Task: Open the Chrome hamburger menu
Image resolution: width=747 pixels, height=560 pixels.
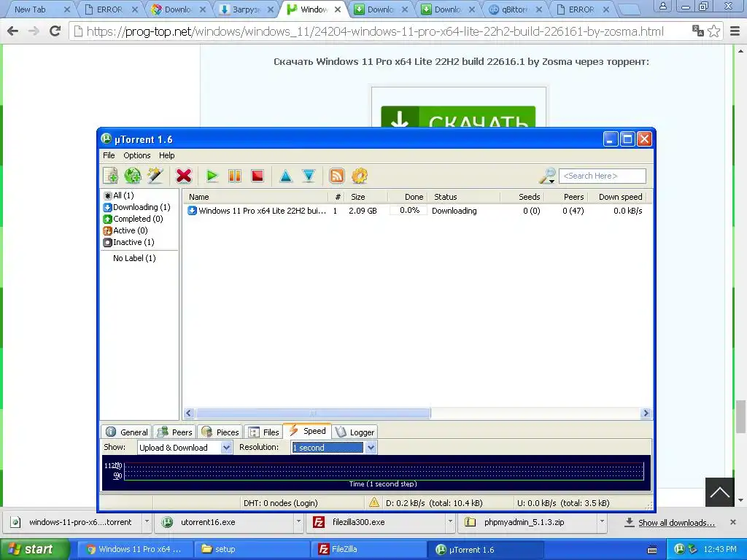Action: click(x=735, y=31)
